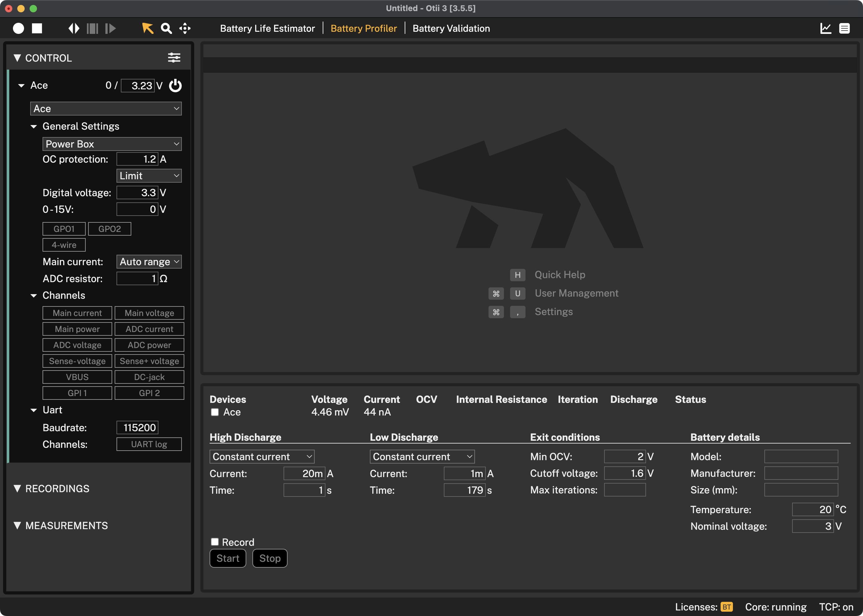The height and width of the screenshot is (616, 863).
Task: Enable Sense+ voltage channel
Action: (x=149, y=361)
